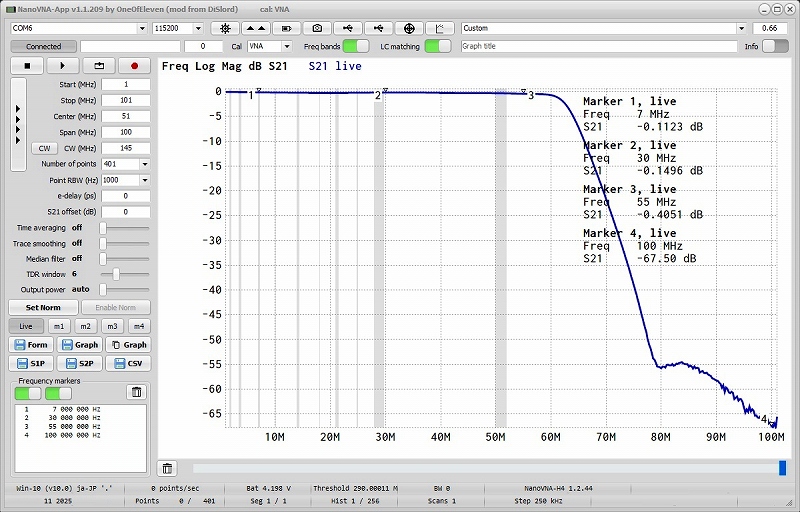Toggle the LC matching switch

[x=437, y=46]
